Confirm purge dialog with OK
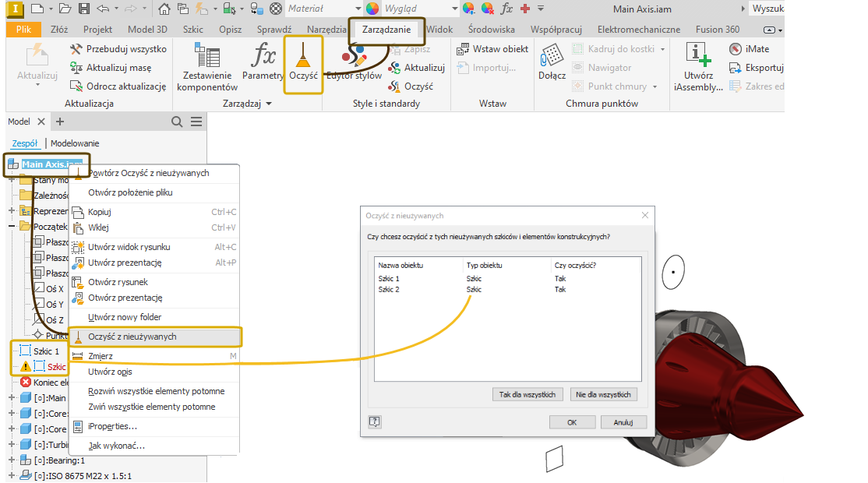Viewport: 868px width, 483px height. pyautogui.click(x=572, y=422)
